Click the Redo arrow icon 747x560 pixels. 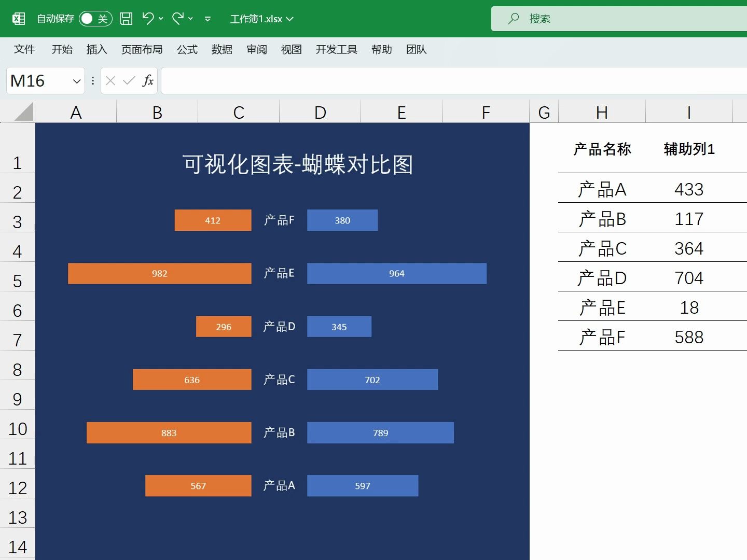tap(177, 19)
